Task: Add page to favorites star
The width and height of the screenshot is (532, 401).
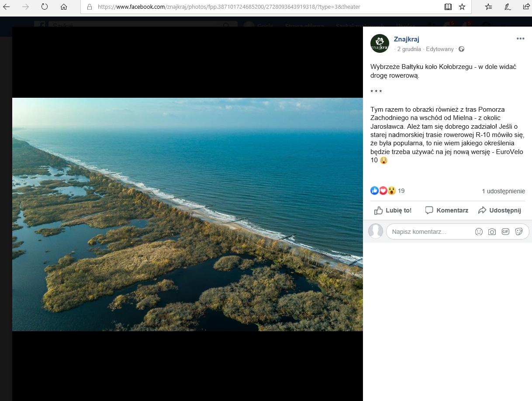Action: click(462, 7)
